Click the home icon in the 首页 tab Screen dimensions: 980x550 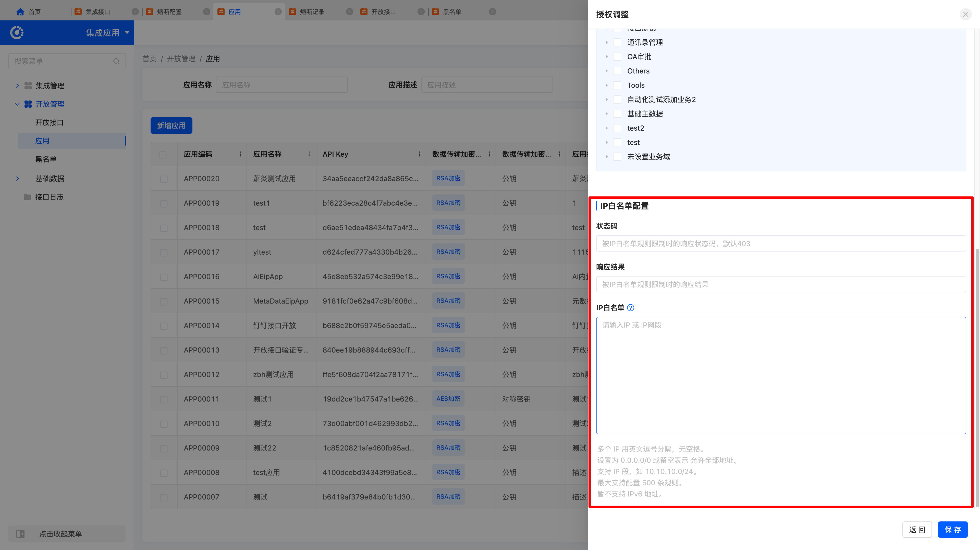coord(20,12)
